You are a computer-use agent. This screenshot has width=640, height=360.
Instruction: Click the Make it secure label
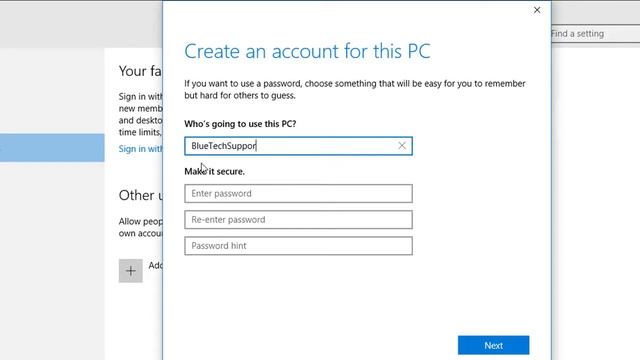[x=214, y=171]
